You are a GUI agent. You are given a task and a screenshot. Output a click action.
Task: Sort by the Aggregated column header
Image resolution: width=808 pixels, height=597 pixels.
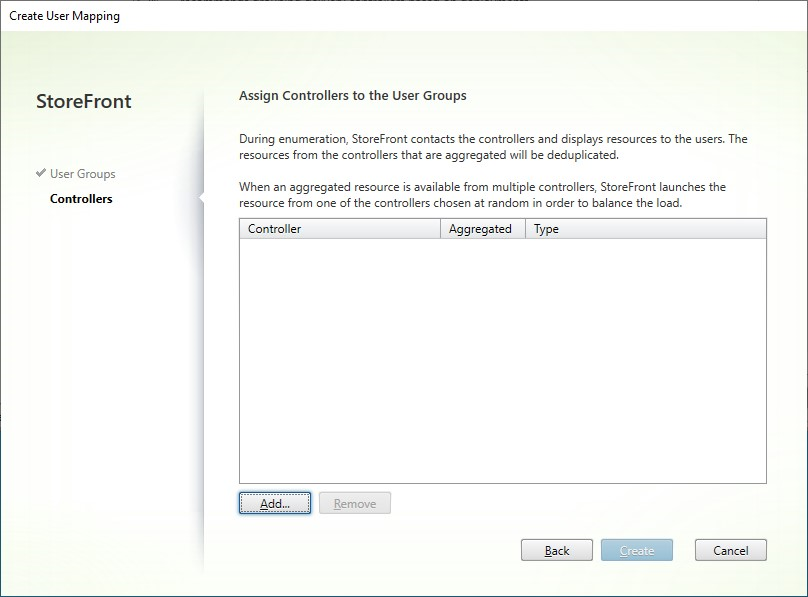coord(483,228)
